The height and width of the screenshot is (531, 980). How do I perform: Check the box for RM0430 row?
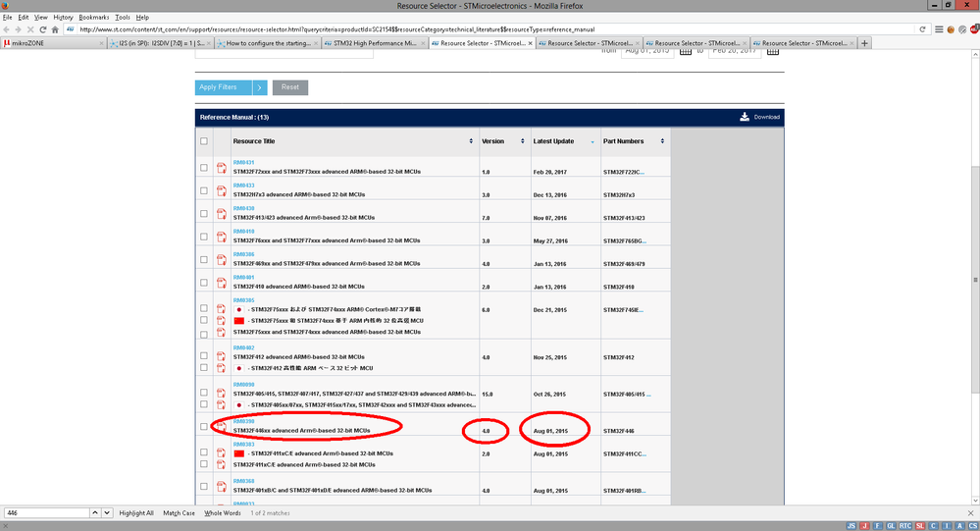[204, 214]
